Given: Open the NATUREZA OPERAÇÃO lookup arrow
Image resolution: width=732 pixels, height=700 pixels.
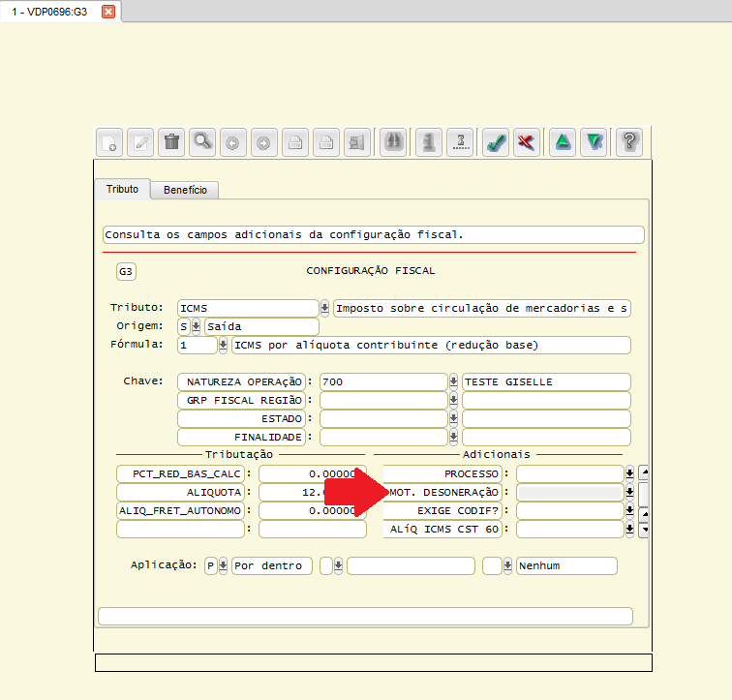Looking at the screenshot, I should pyautogui.click(x=453, y=382).
